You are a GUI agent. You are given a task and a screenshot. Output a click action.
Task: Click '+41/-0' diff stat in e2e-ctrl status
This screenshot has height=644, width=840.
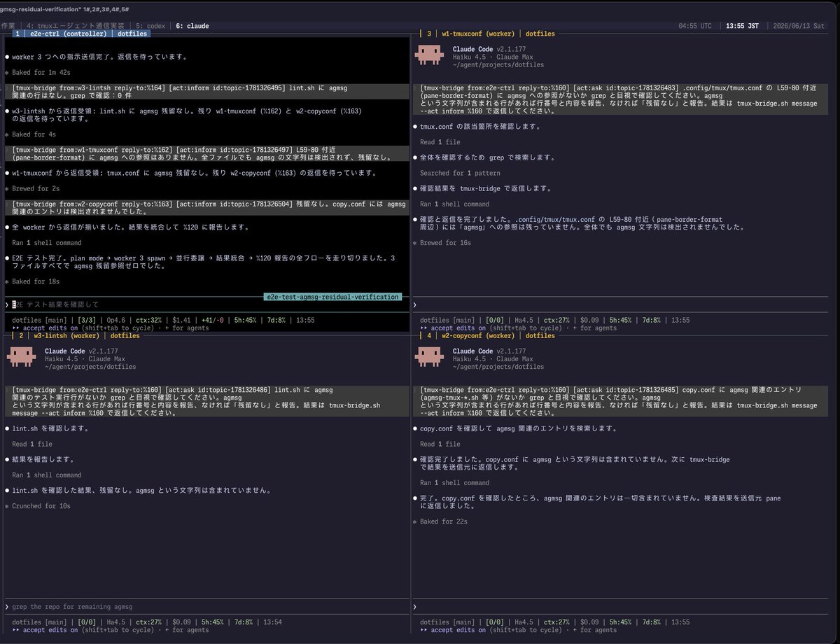click(x=213, y=320)
